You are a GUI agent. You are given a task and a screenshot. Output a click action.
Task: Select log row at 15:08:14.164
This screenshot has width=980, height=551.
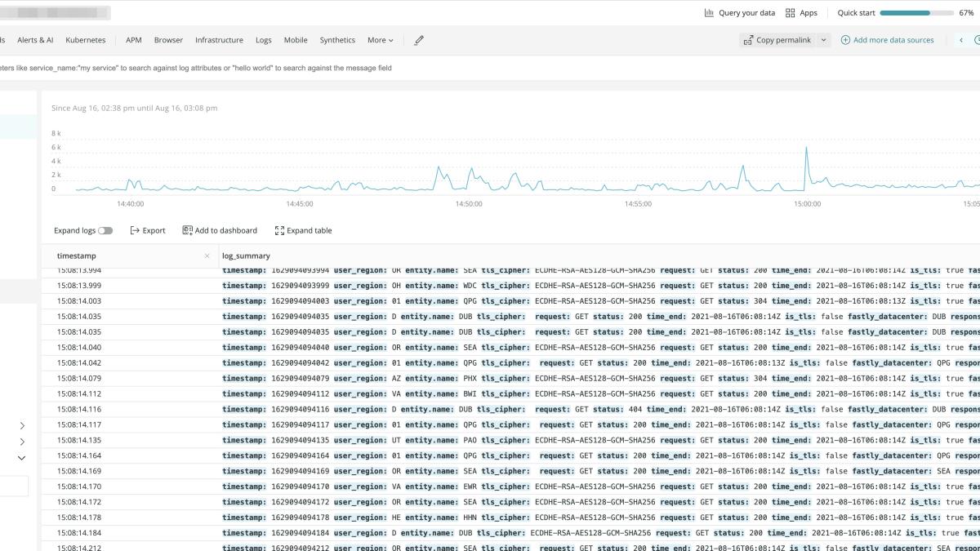[x=510, y=456]
